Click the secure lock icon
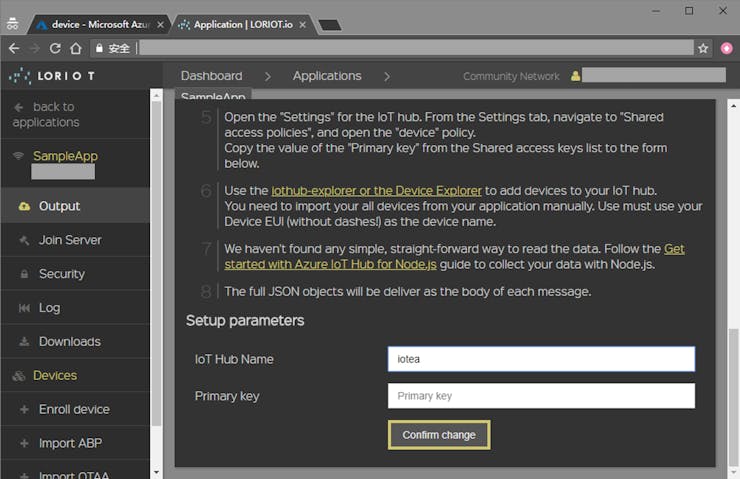 (99, 48)
